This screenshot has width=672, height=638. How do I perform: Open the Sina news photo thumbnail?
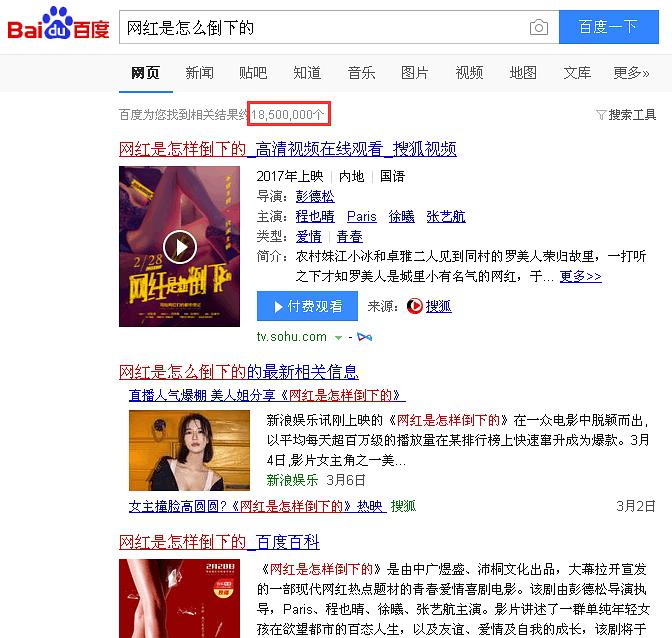click(189, 450)
